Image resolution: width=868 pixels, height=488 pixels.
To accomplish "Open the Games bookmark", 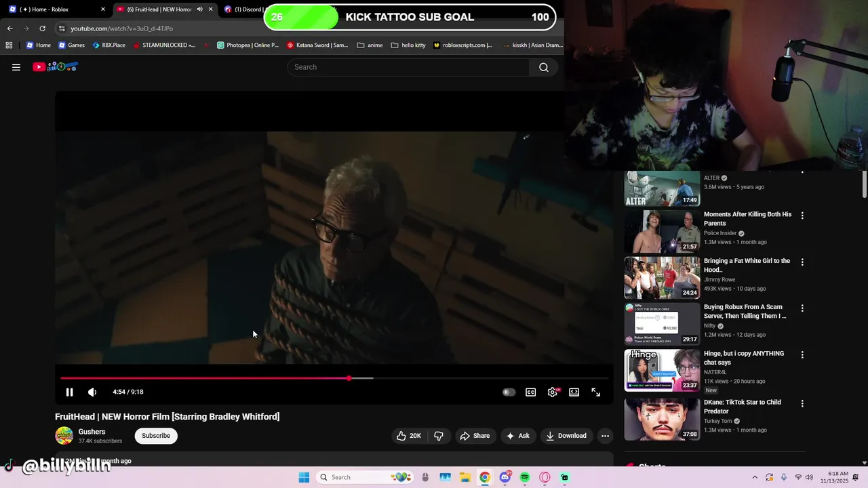I will click(71, 45).
